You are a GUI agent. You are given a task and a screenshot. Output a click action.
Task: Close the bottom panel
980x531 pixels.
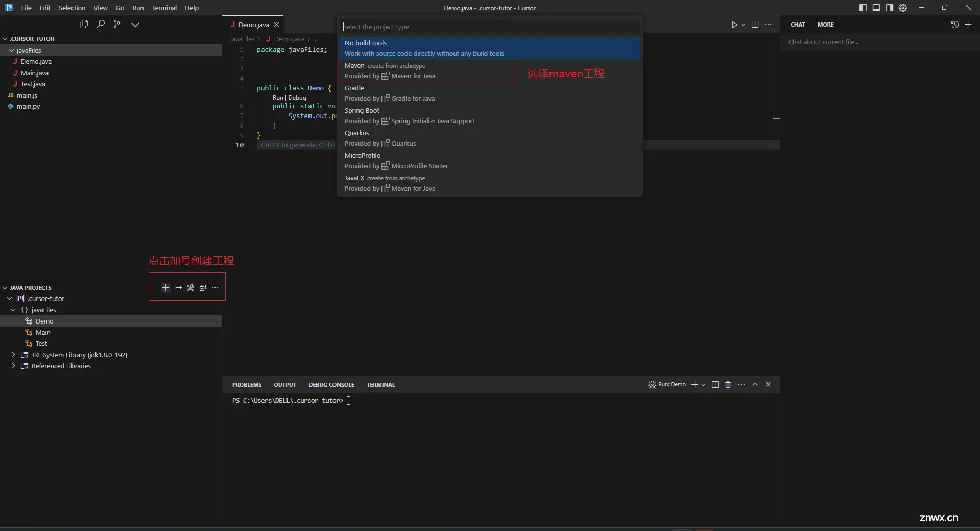pyautogui.click(x=768, y=385)
